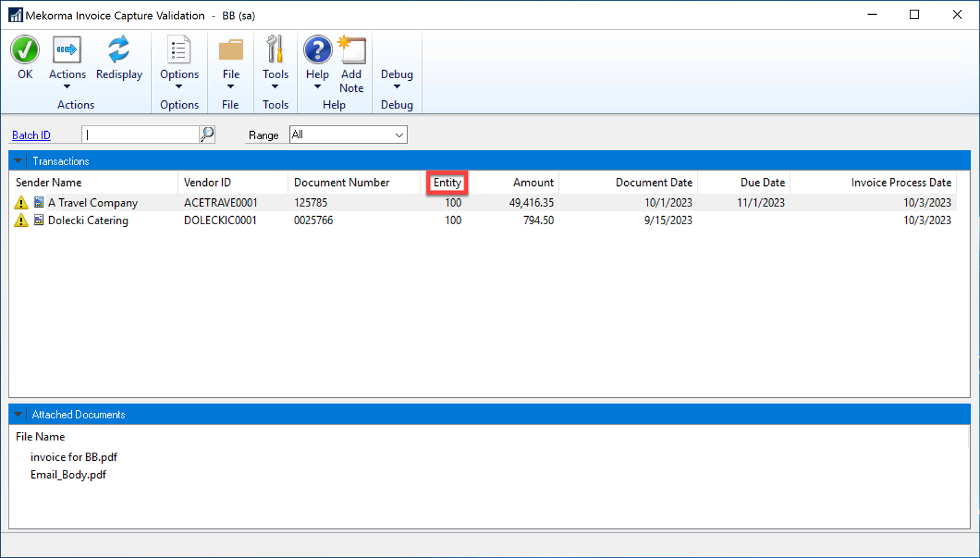Click vendor ID 'ACETRAVE0001'

(220, 203)
